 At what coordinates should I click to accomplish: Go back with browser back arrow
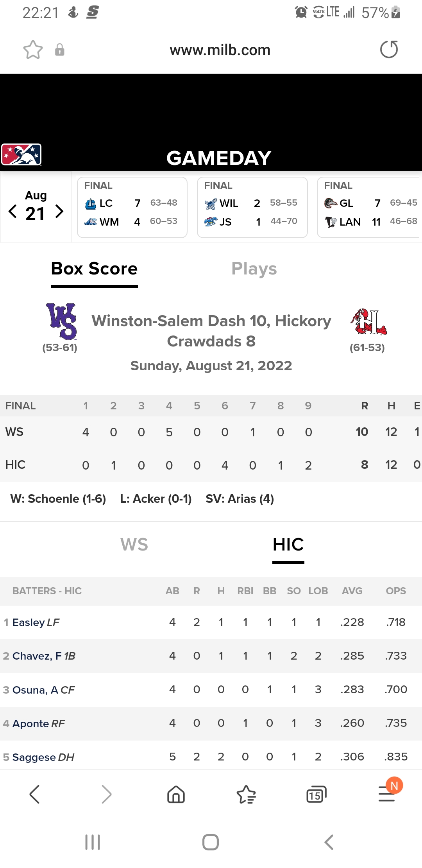pos(34,794)
